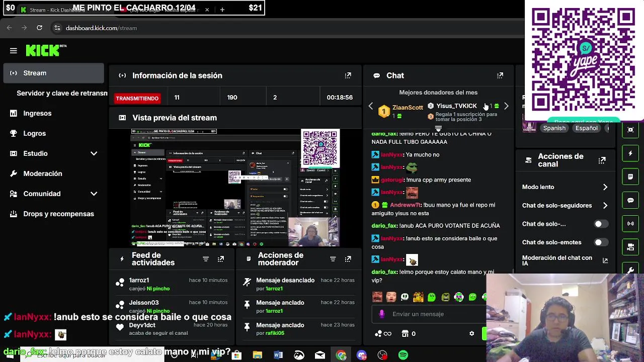
Task: Pop out the Información de la sesión panel
Action: pos(348,75)
